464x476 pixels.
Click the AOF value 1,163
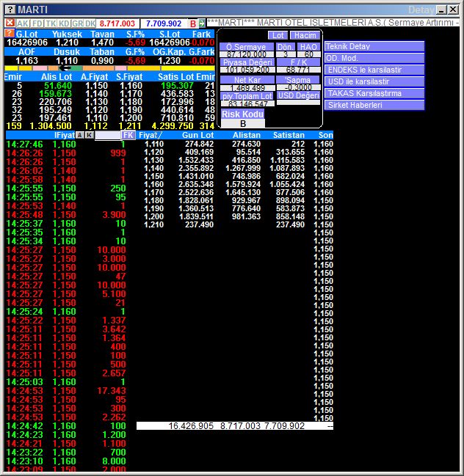click(x=26, y=60)
